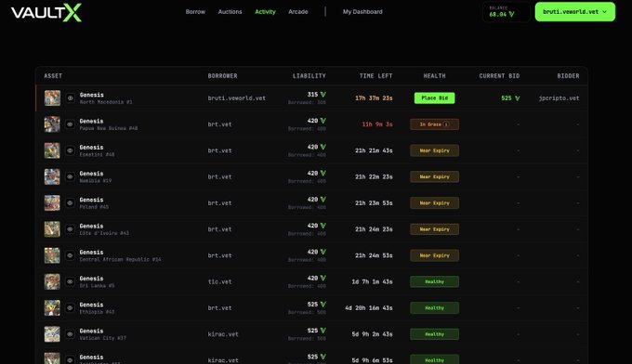632x364 pixels.
Task: Click borrower kirac.vet on Vatican City row
Action: pos(223,334)
